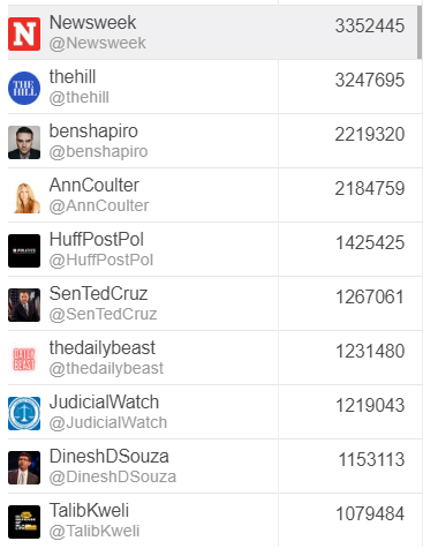Select the benshapiro display name

pos(93,131)
